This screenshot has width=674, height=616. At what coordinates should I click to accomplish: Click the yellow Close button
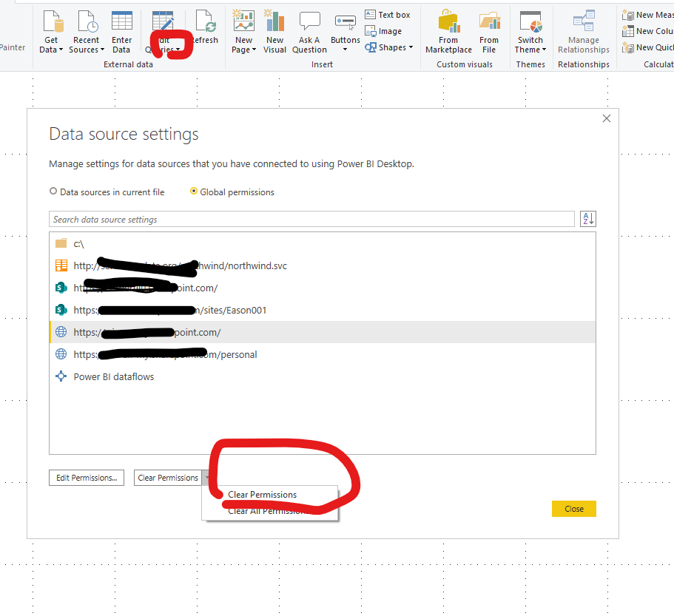(x=574, y=509)
